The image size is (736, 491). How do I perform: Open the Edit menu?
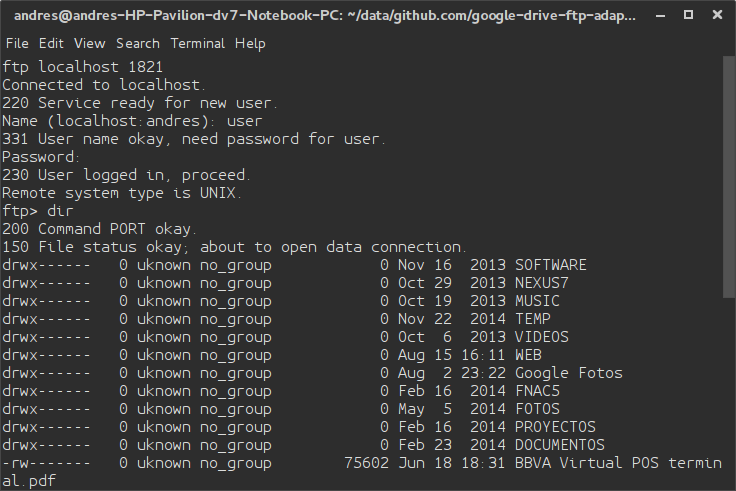coord(51,44)
